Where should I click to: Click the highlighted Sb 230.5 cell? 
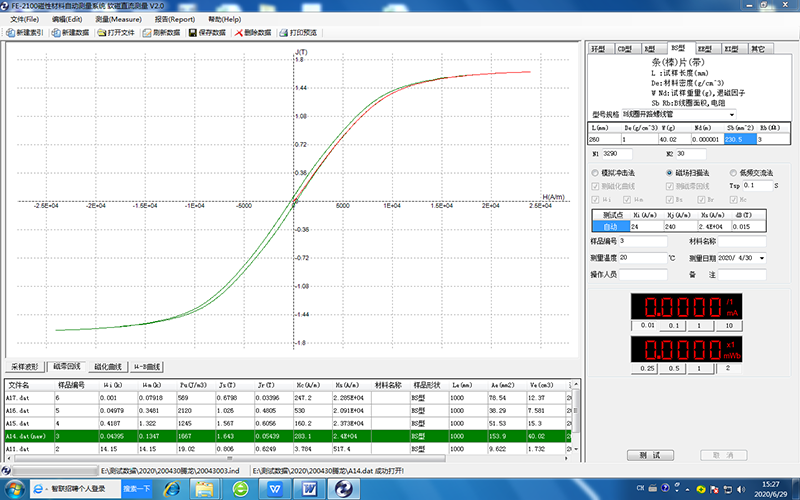click(740, 139)
